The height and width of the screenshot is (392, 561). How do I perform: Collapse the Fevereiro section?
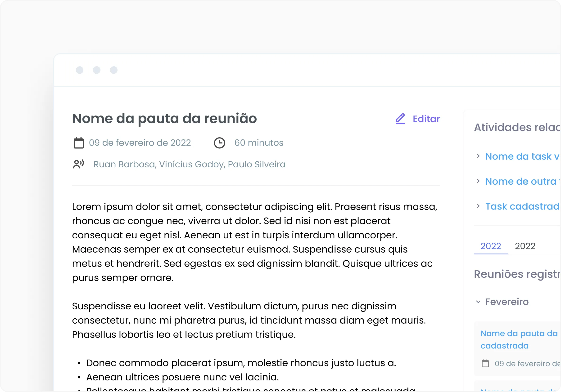click(x=478, y=302)
